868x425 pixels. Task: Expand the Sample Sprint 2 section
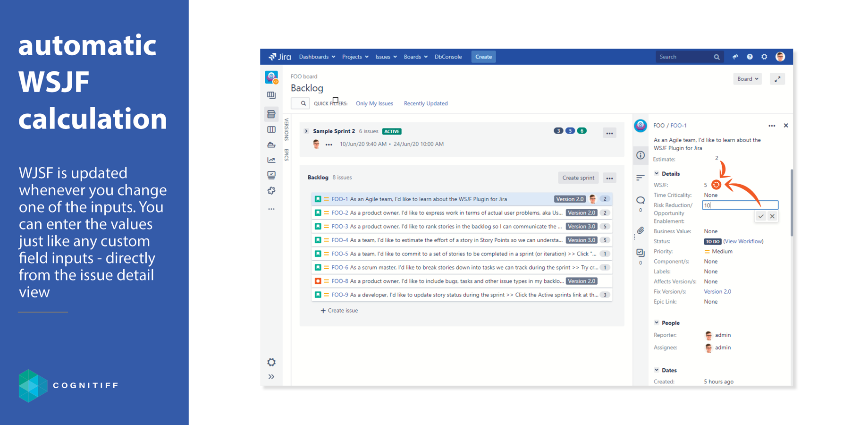tap(306, 131)
